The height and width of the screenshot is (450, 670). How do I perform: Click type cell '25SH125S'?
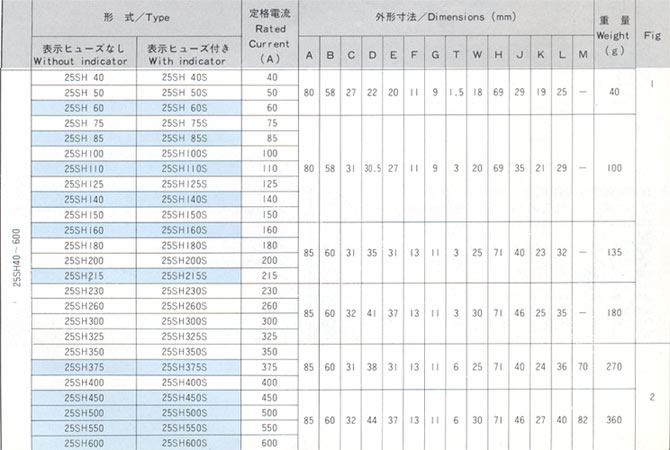pos(189,184)
